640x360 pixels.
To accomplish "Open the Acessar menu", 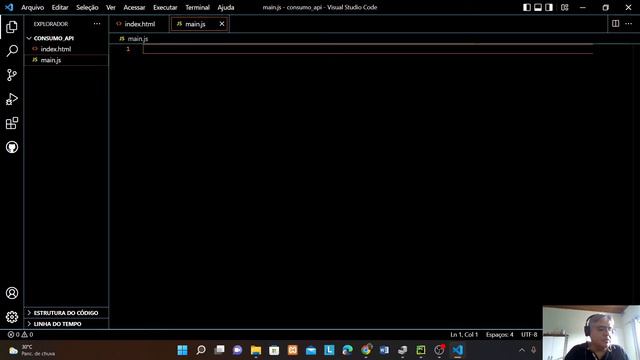I will [134, 7].
